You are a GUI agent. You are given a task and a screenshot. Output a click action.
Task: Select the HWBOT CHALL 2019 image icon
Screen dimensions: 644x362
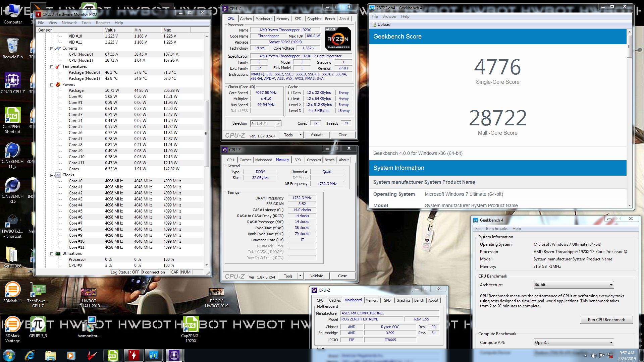pyautogui.click(x=89, y=298)
